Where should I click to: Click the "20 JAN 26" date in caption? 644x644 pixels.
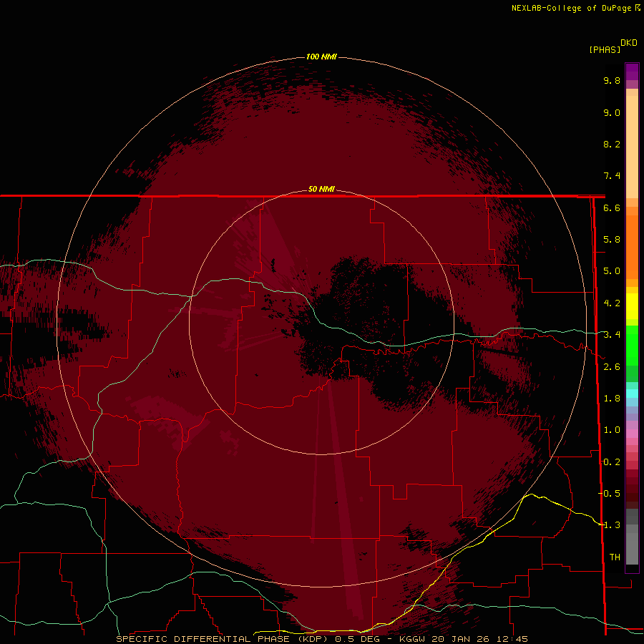coord(462,639)
